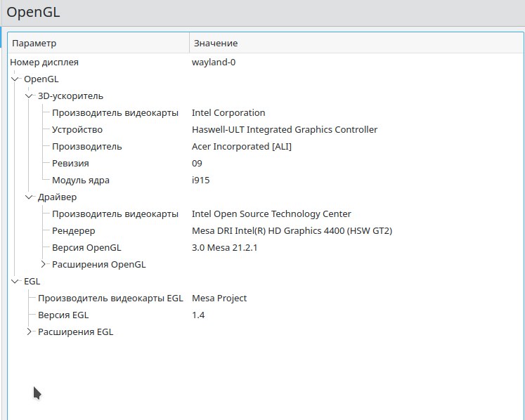Select the Производитель row above Ревизия

pyautogui.click(x=266, y=147)
